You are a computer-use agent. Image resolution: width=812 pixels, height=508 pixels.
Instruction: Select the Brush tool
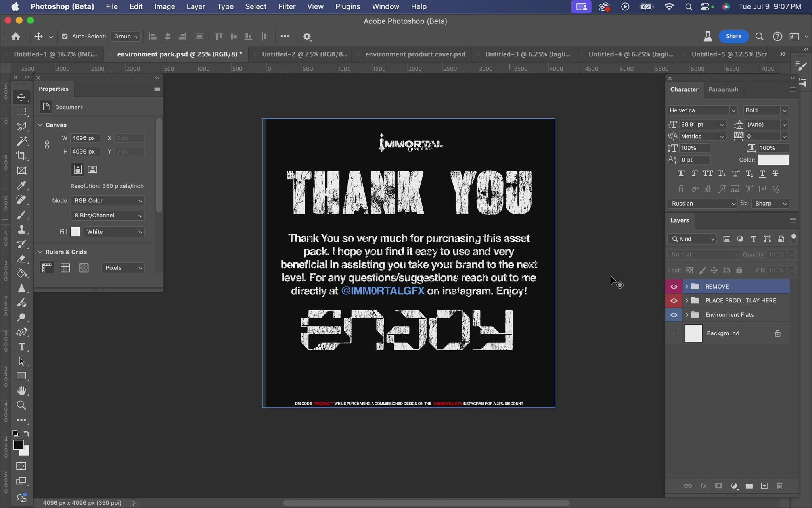(x=21, y=215)
